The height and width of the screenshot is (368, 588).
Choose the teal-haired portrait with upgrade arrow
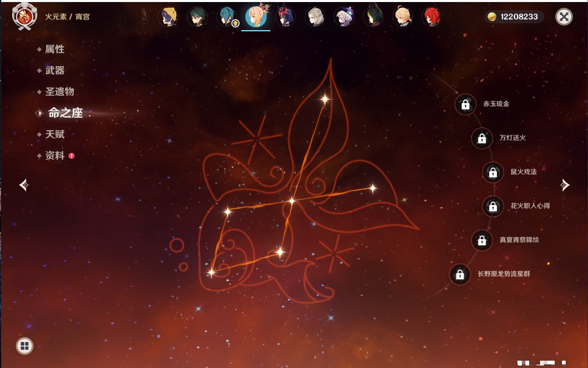tap(227, 17)
